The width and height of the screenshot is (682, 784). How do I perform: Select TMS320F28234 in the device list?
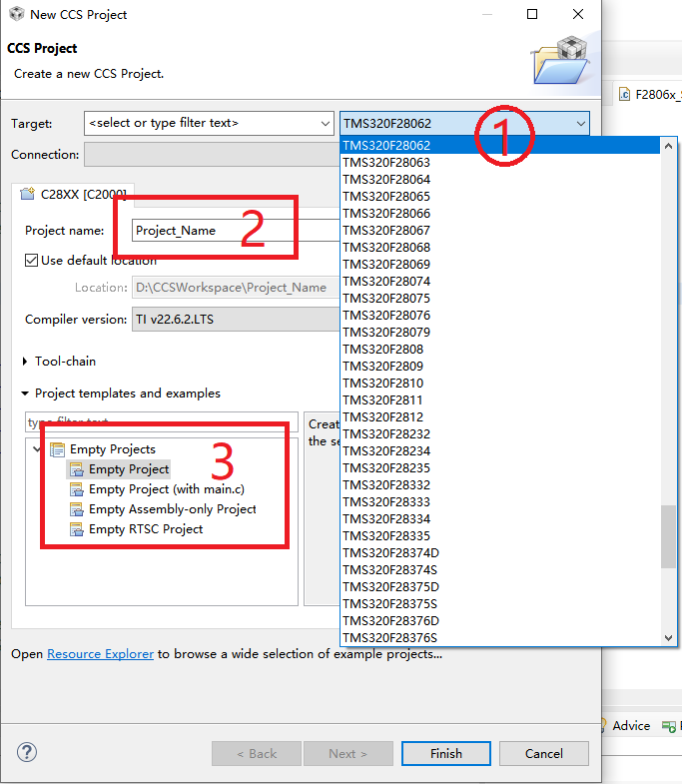click(x=500, y=451)
